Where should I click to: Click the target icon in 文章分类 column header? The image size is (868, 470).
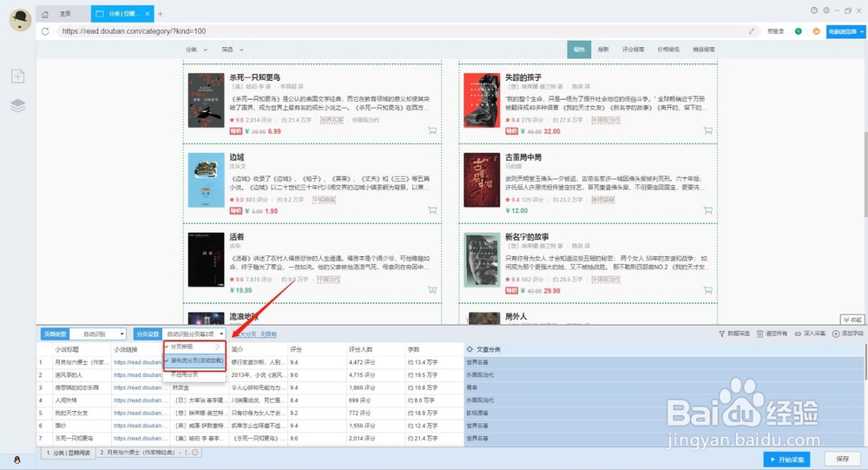point(470,350)
